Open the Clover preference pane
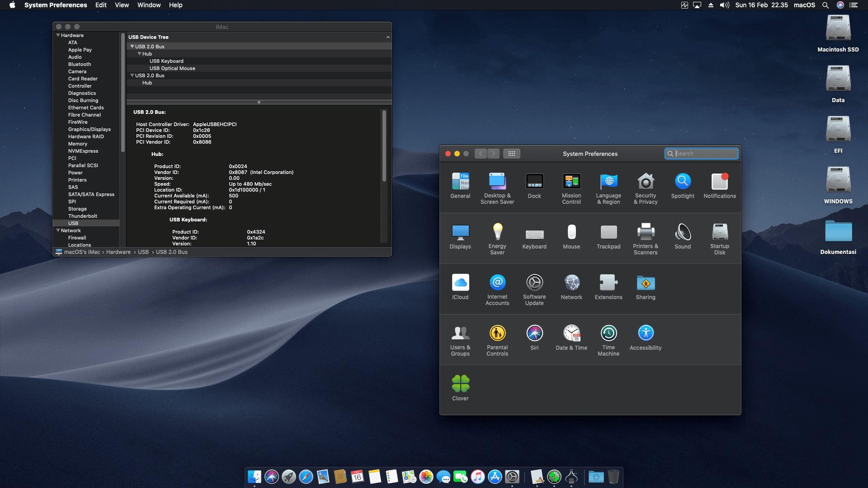 click(x=460, y=388)
